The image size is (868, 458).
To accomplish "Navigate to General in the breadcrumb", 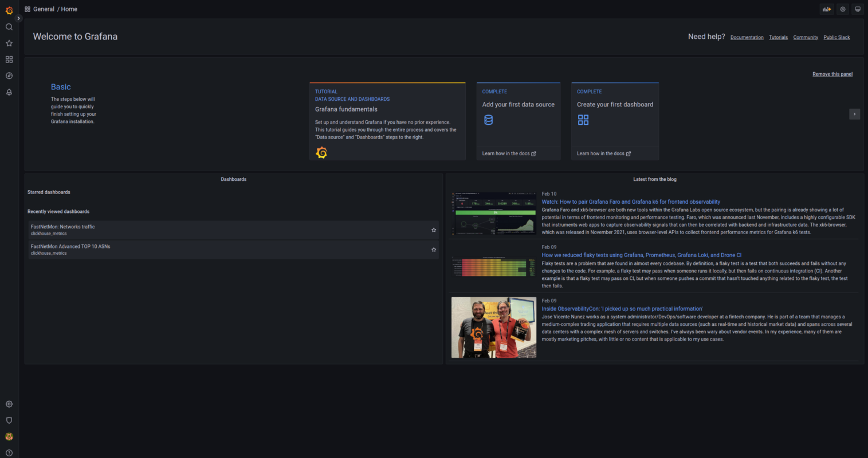I will (x=43, y=9).
